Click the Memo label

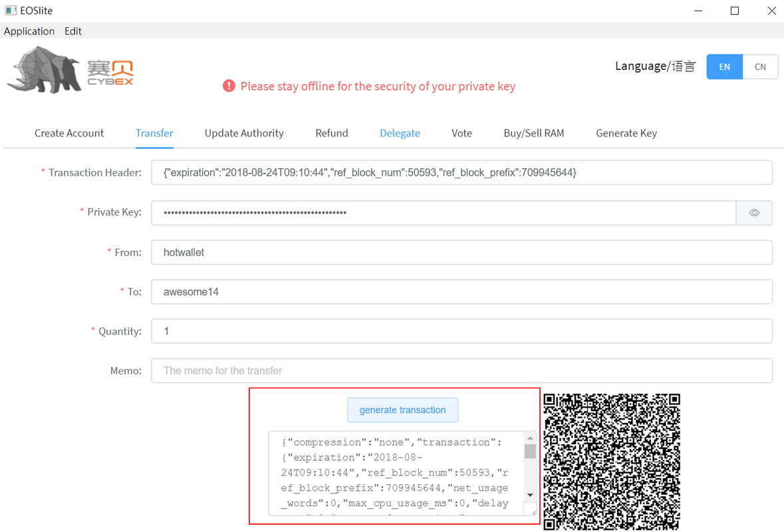pos(126,370)
